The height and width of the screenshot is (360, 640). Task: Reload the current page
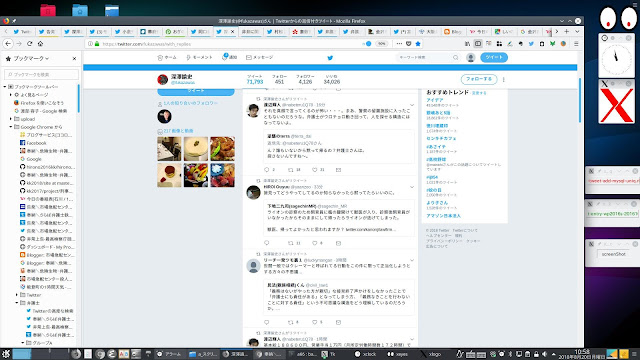29,43
